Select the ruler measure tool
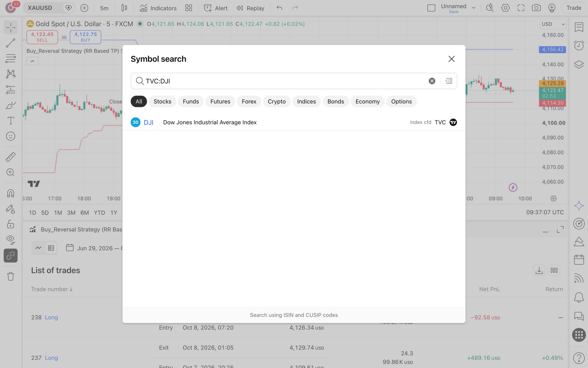 click(x=10, y=157)
